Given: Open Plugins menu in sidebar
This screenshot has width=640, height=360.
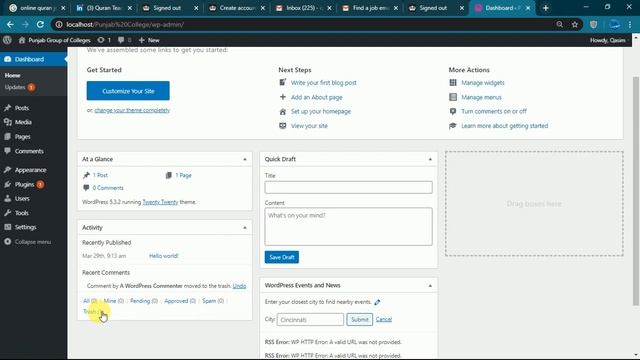Looking at the screenshot, I should [x=33, y=184].
